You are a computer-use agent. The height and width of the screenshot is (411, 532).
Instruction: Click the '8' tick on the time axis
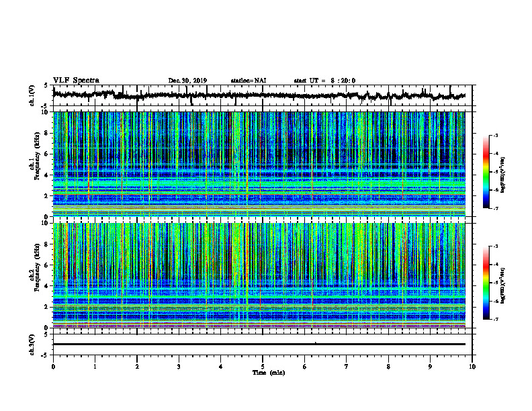click(388, 367)
